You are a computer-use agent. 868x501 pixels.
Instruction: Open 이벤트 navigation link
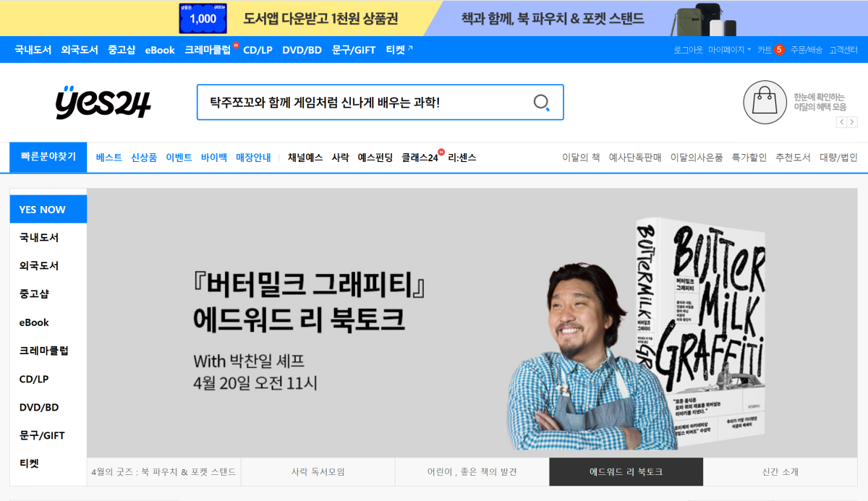(x=179, y=157)
